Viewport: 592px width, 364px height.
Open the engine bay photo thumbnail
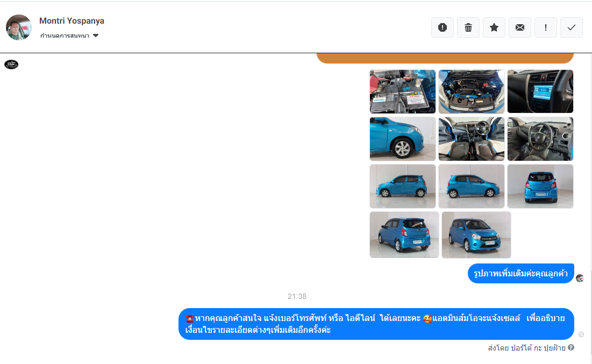pos(472,91)
